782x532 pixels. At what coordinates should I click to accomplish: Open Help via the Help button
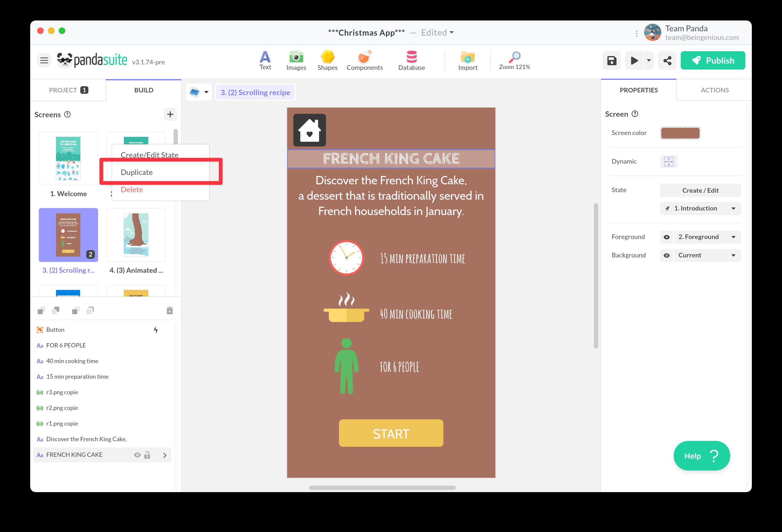pyautogui.click(x=702, y=456)
